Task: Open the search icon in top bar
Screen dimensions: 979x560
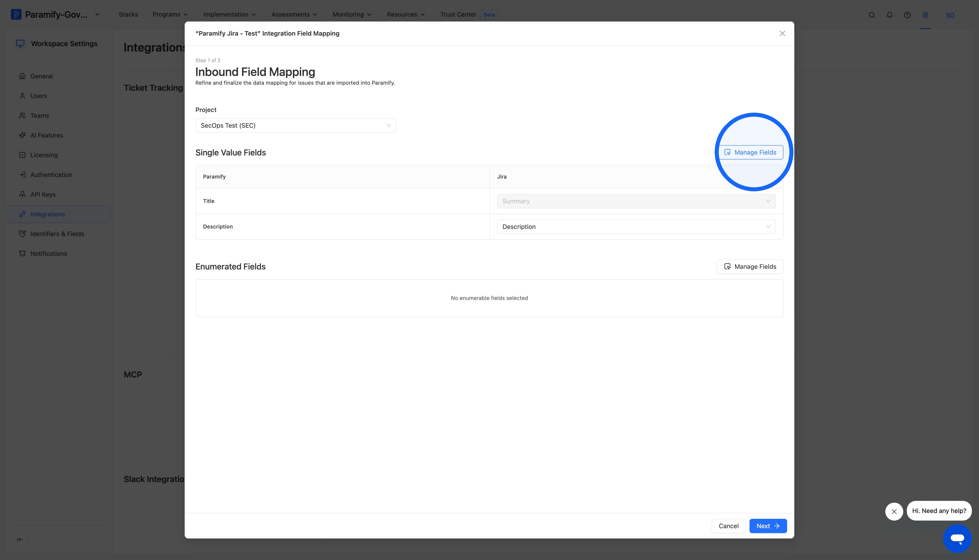Action: [872, 15]
